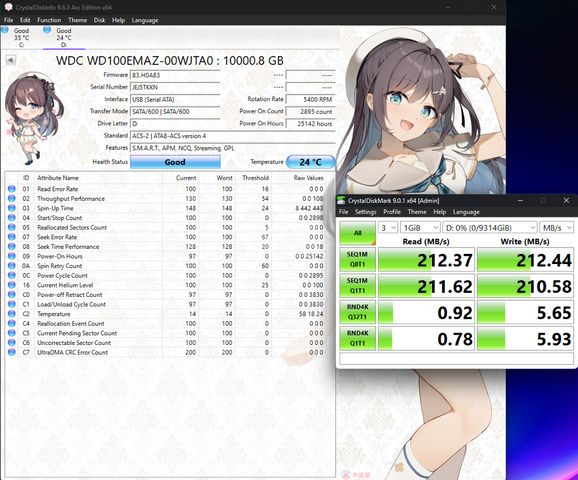This screenshot has height=480, width=578.
Task: Click status icon for UltraDMA CRC Error Count
Action: (11, 352)
